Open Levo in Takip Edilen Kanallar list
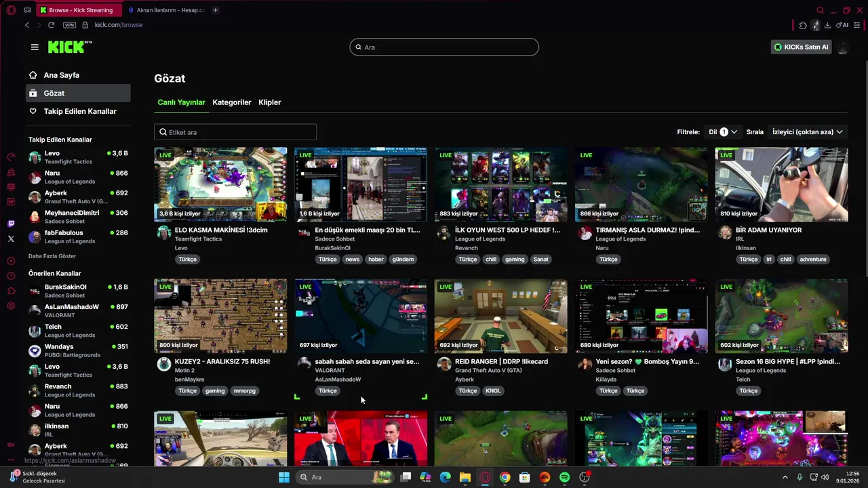 pyautogui.click(x=78, y=157)
